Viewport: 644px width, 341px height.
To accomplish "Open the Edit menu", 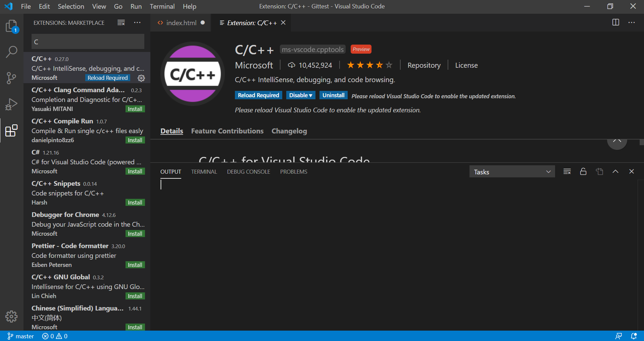I will 44,6.
